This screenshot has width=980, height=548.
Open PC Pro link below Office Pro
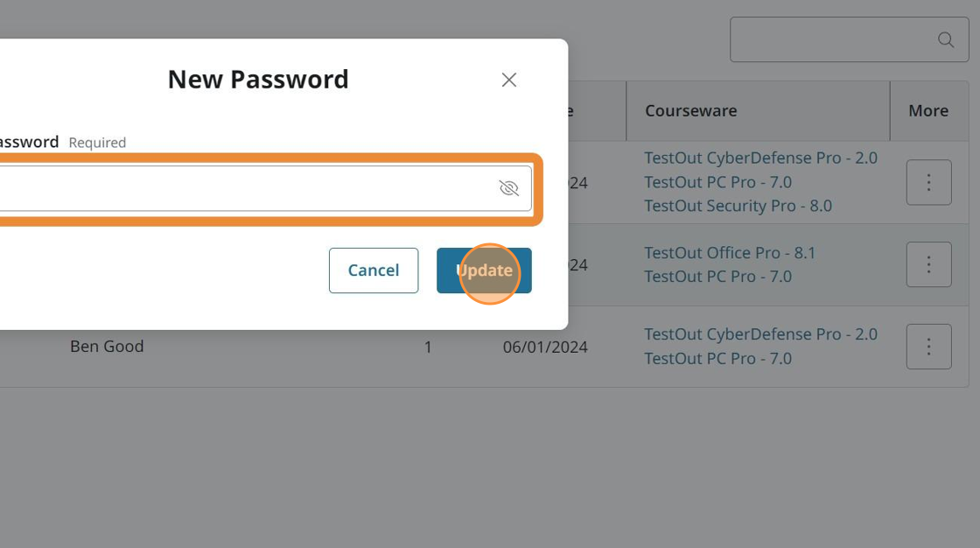pyautogui.click(x=717, y=277)
